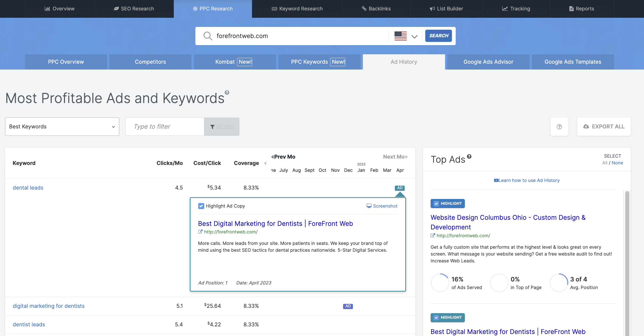
Task: Toggle HIGHLIGHT for Best Digital Marketing ad
Action: coord(448,317)
